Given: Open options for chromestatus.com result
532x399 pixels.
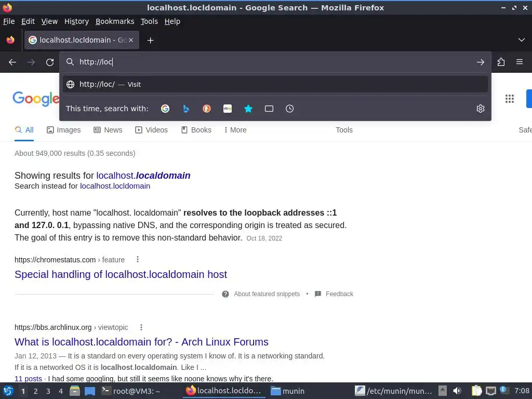Looking at the screenshot, I should (137, 260).
